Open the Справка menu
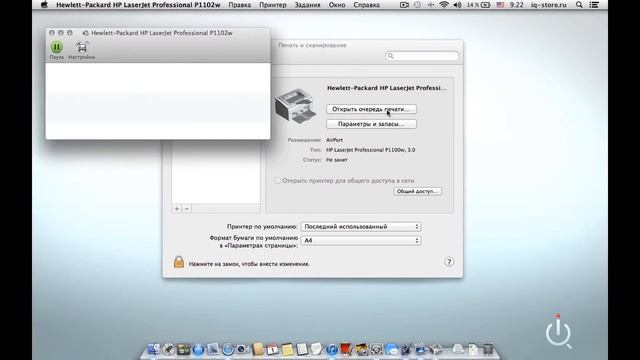640x360 pixels. [366, 5]
